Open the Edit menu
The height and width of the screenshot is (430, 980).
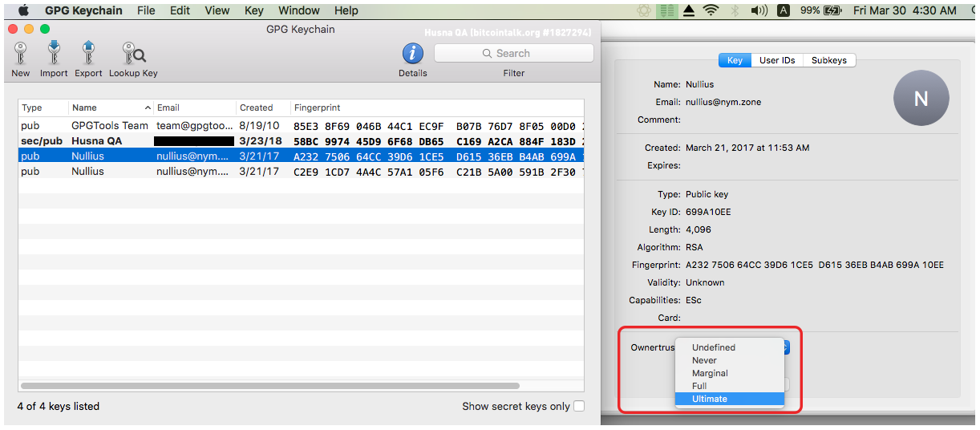pyautogui.click(x=180, y=10)
